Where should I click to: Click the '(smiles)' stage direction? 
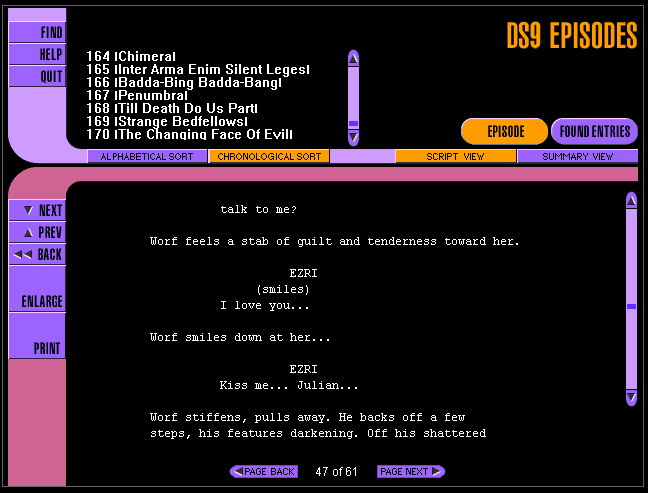coord(283,289)
